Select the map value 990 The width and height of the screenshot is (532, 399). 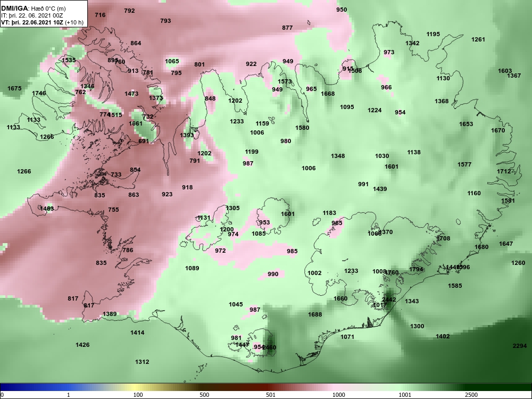pyautogui.click(x=273, y=274)
